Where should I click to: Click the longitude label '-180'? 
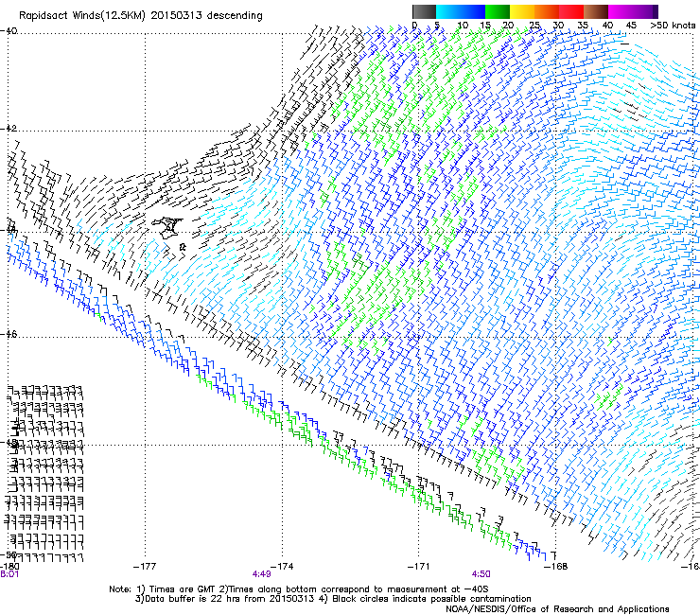9,567
